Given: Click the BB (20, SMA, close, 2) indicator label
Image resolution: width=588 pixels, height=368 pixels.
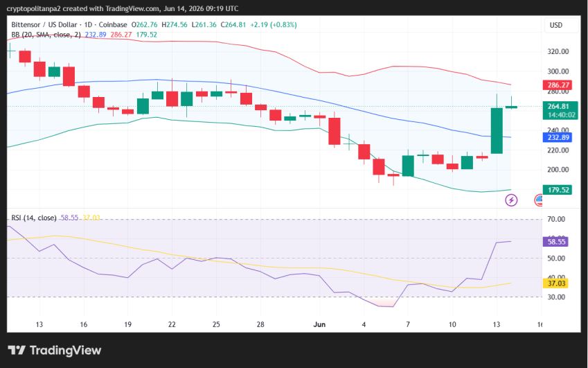Looking at the screenshot, I should coord(46,35).
